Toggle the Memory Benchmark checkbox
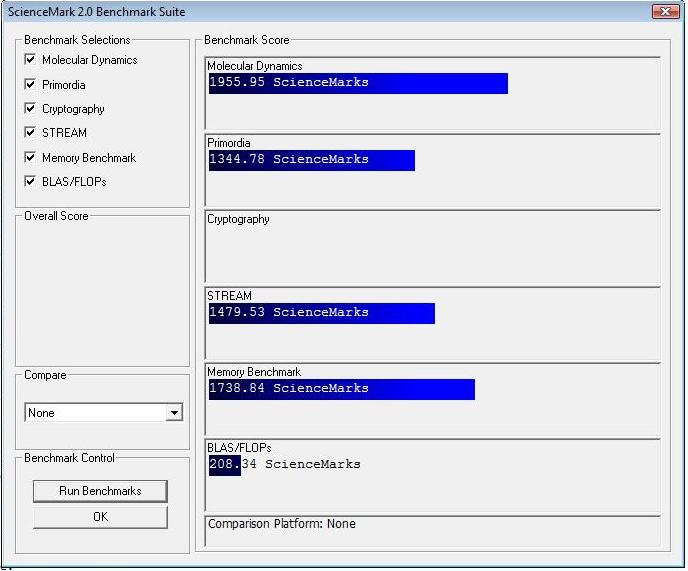 point(30,158)
